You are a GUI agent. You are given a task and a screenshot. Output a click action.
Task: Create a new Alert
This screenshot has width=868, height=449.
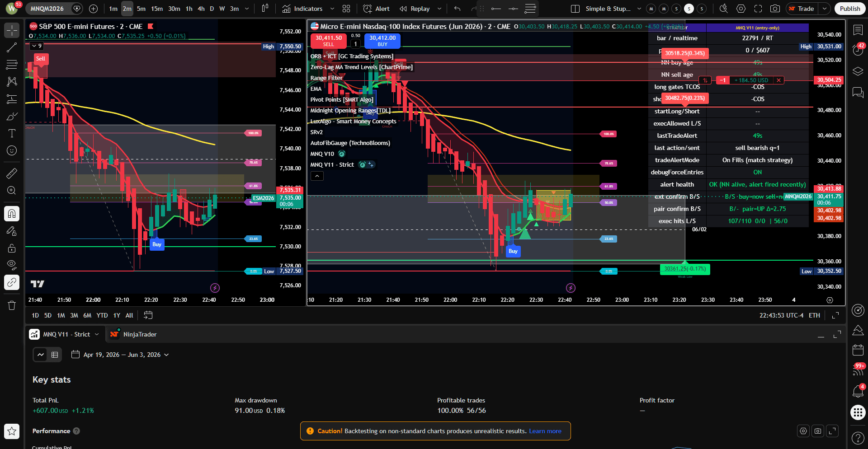coord(376,9)
